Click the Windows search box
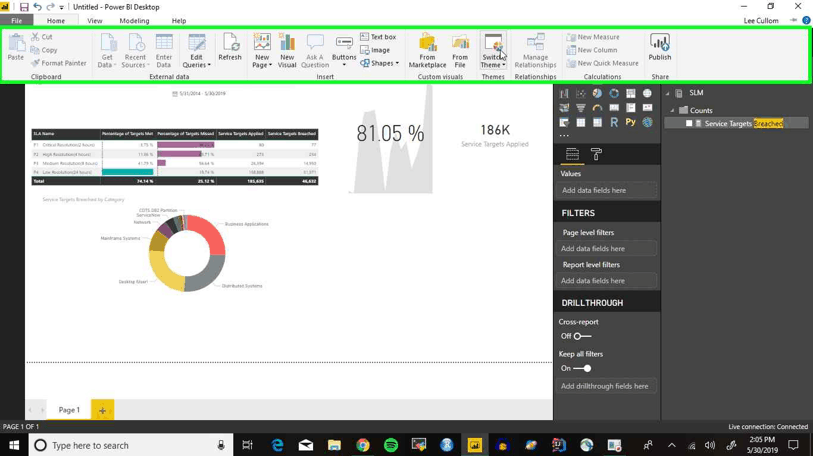 coord(130,446)
